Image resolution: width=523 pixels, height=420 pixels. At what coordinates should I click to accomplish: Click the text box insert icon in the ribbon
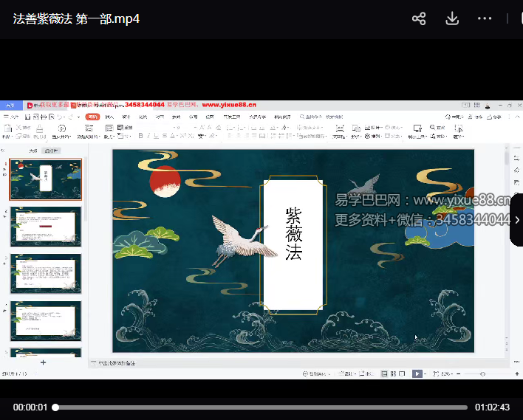[340, 128]
